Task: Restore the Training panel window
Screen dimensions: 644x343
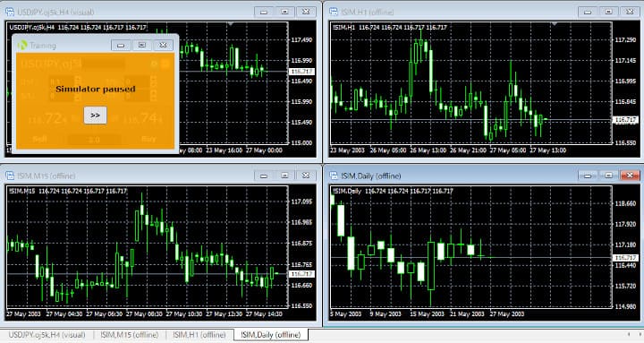Action: point(141,45)
